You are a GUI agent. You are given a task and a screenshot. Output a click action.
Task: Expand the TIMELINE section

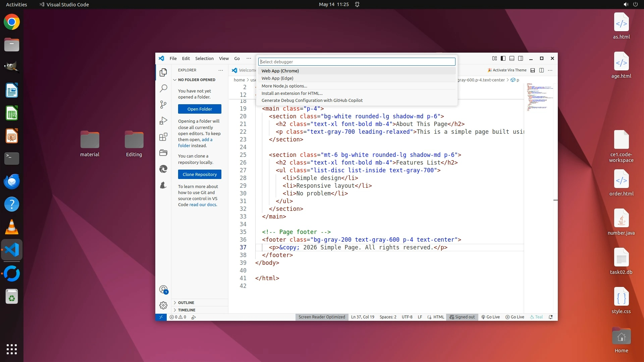coord(186,310)
